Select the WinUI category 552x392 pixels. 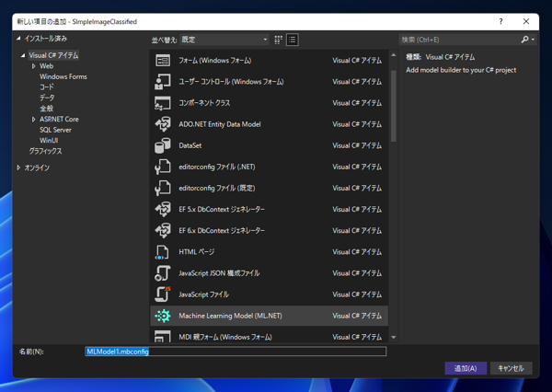click(49, 141)
